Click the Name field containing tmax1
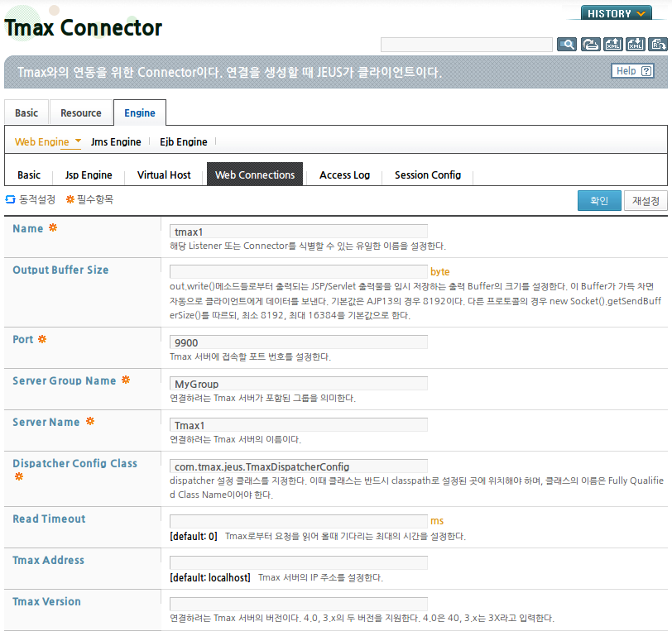This screenshot has width=672, height=636. point(299,232)
